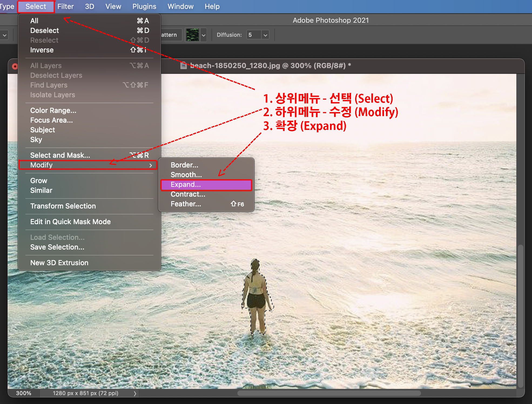Open the Plugins menu

tap(144, 6)
